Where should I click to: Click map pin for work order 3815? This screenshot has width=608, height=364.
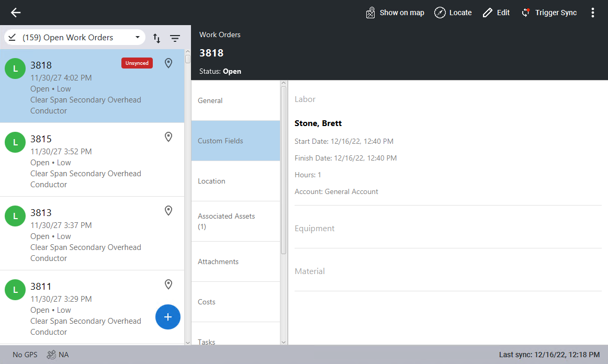coord(168,137)
